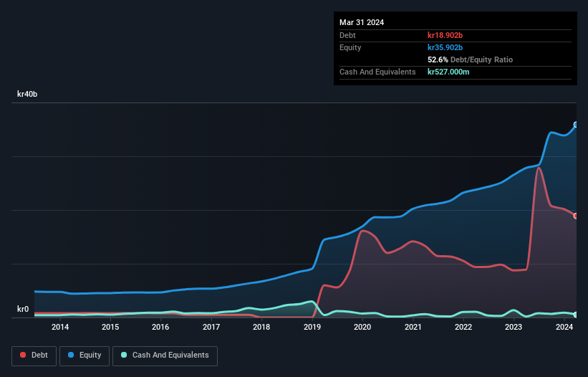Click the 2015 x-axis label
The width and height of the screenshot is (588, 377).
click(110, 327)
